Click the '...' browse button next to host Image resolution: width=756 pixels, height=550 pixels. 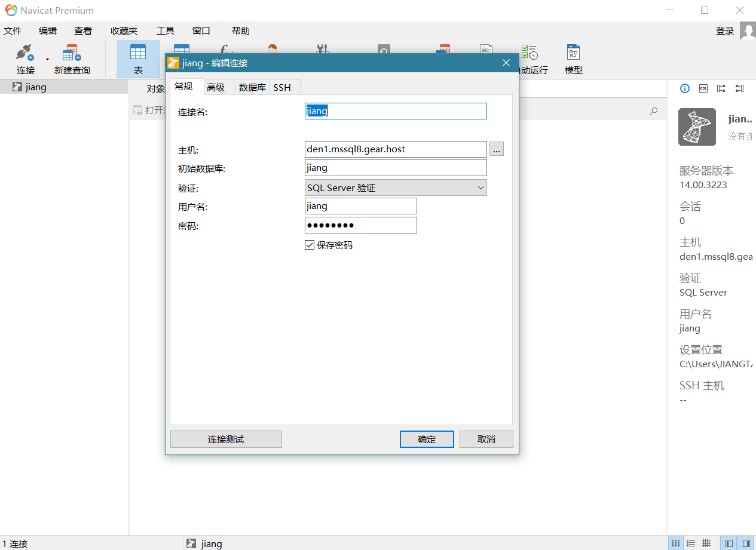pos(497,149)
